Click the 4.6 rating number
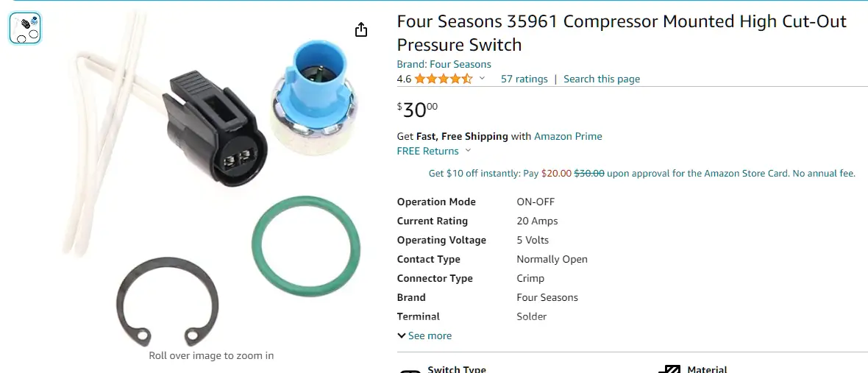The height and width of the screenshot is (373, 868). point(404,79)
